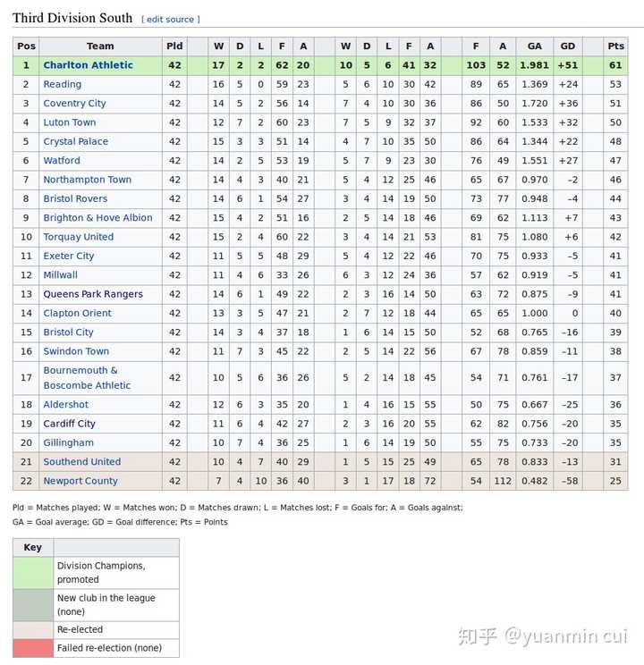Open Brighton & Hove Albion link
Image resolution: width=644 pixels, height=665 pixels.
97,218
